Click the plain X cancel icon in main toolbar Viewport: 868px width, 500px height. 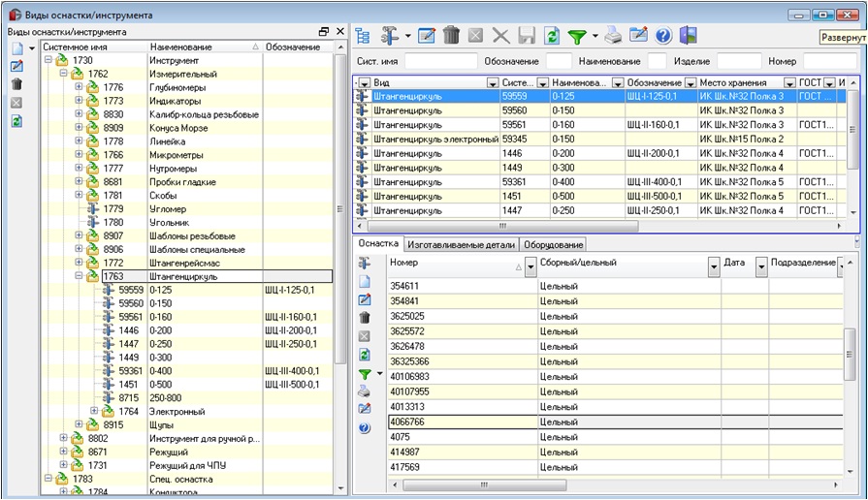(x=501, y=37)
